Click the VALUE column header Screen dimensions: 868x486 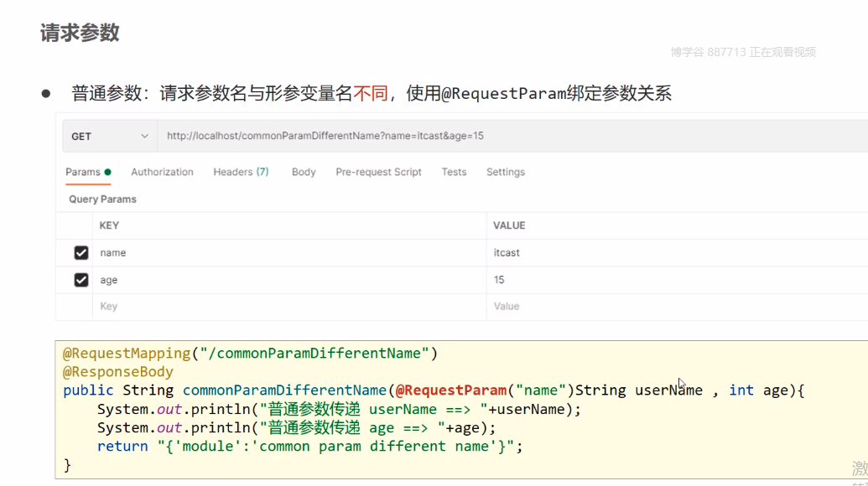click(509, 225)
